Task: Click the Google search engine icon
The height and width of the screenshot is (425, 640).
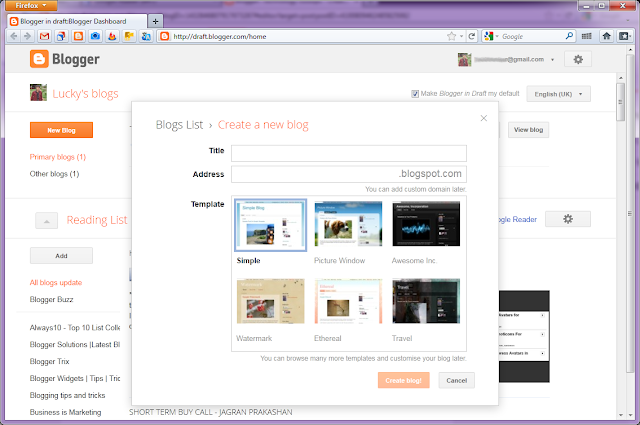Action: [488, 36]
